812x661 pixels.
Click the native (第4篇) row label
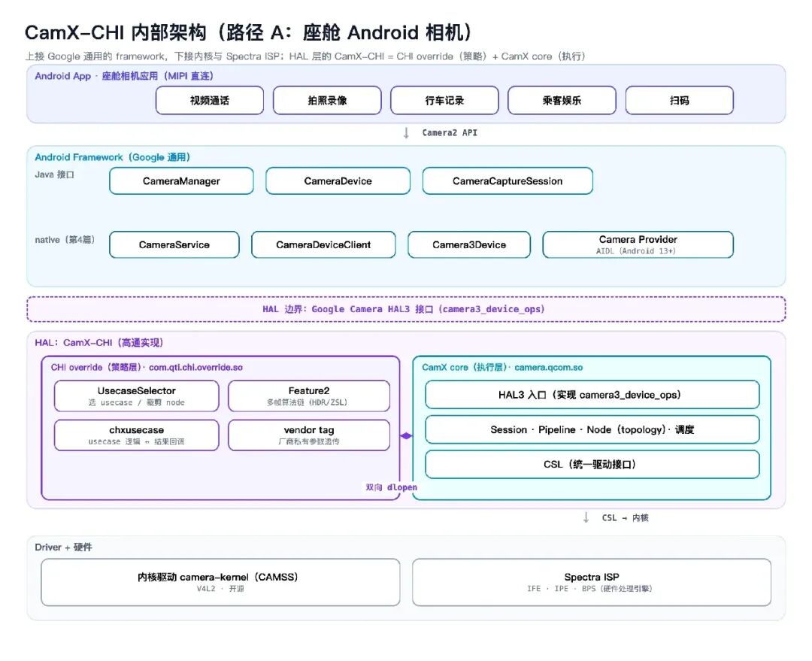point(65,239)
